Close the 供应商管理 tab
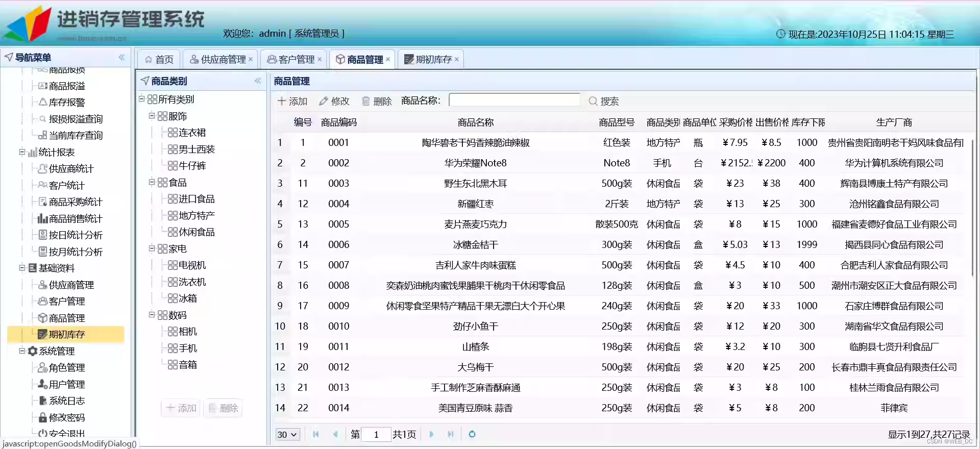This screenshot has height=449, width=980. [x=251, y=59]
